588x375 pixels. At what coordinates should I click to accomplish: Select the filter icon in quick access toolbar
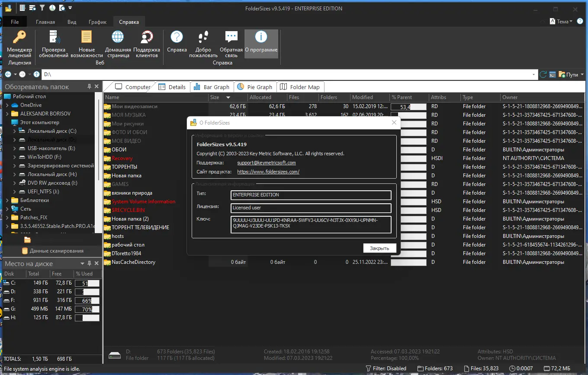tap(42, 7)
